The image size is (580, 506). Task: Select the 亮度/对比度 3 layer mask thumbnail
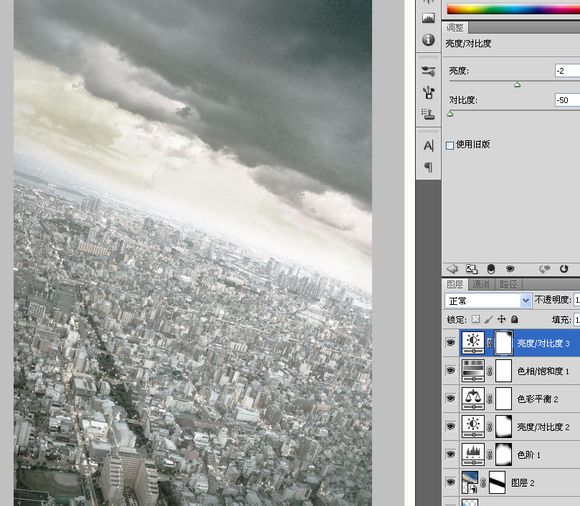click(x=503, y=343)
